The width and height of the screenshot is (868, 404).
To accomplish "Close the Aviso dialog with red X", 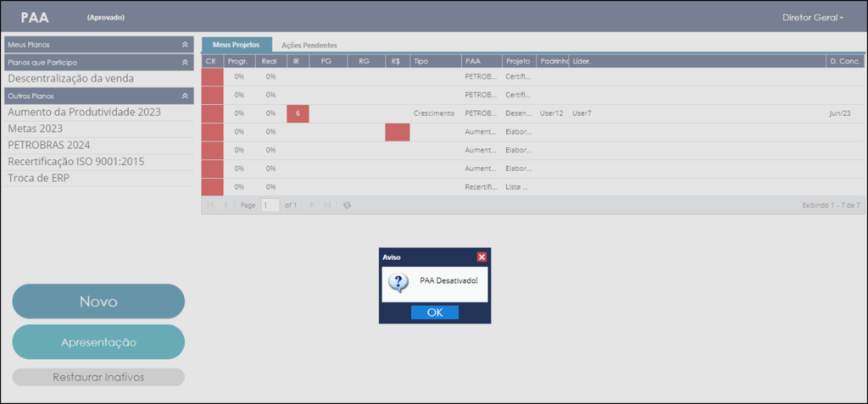I will [x=481, y=257].
